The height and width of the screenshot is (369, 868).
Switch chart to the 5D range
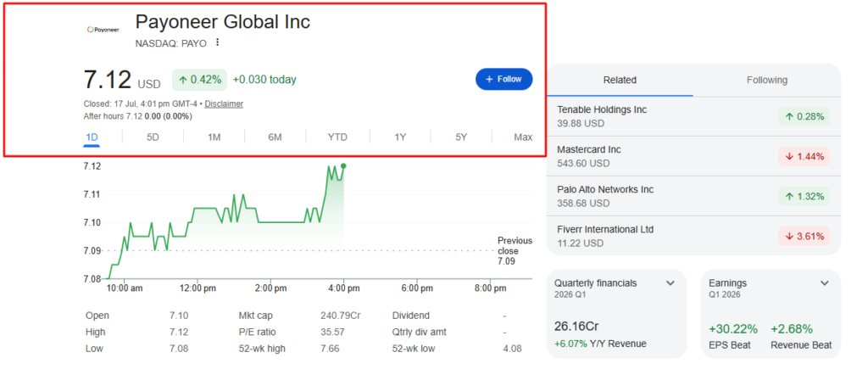point(153,137)
